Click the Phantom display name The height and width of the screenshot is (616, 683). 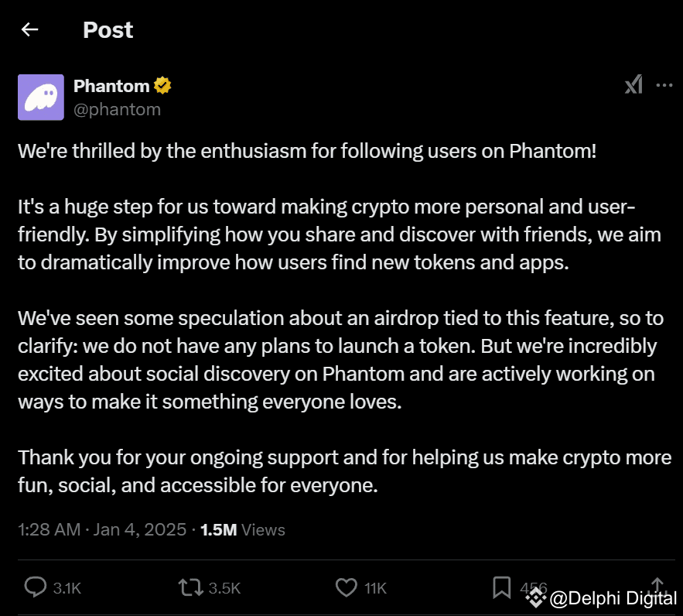click(x=111, y=86)
